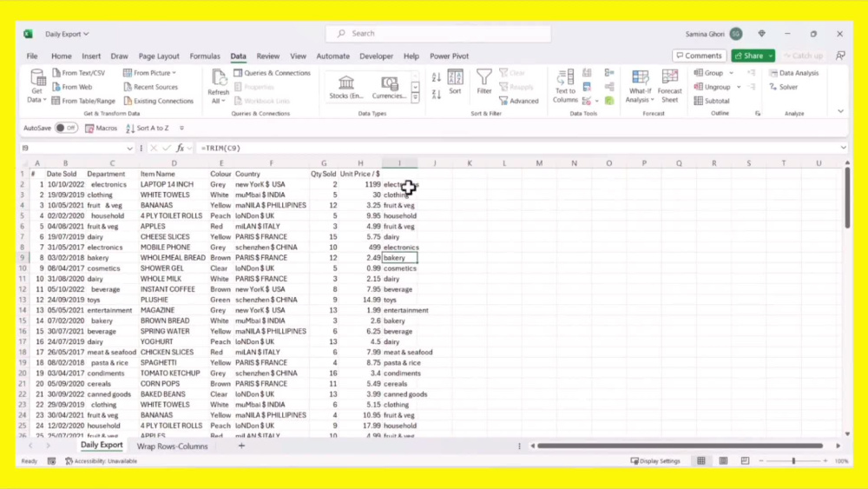Adjust the zoom slider

tap(793, 460)
